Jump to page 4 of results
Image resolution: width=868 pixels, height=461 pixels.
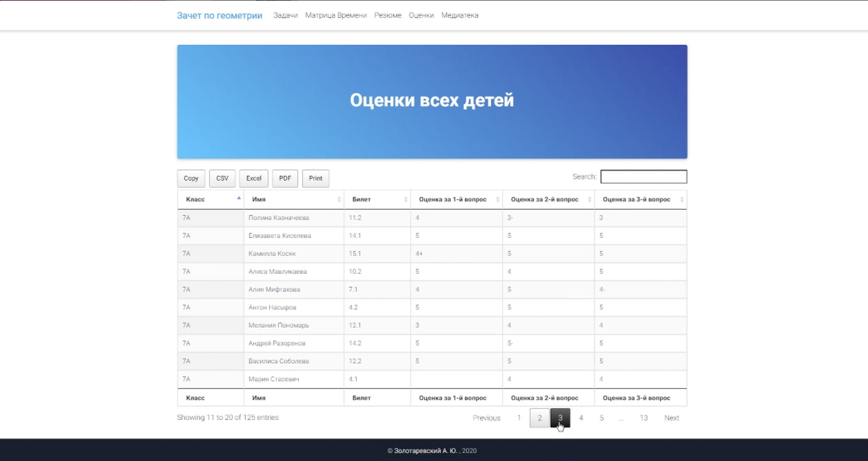[581, 418]
